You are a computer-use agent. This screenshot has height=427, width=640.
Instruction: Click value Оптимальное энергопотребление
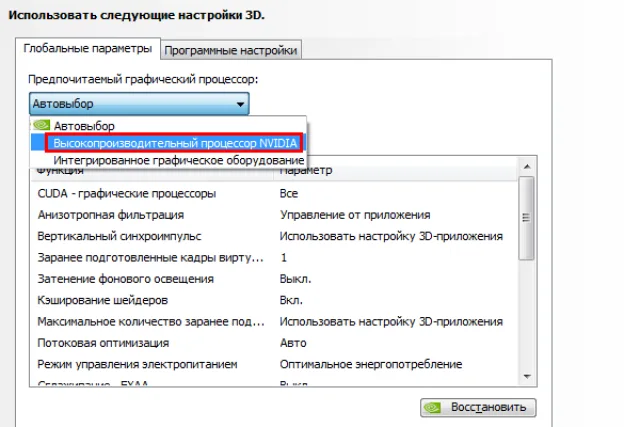[x=371, y=364]
